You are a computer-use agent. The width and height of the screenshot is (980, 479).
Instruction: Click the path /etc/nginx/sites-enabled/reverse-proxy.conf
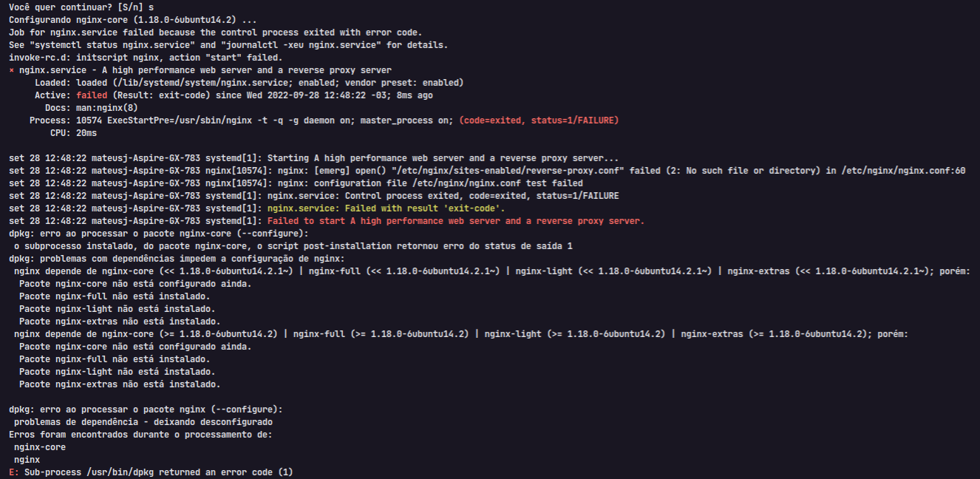[x=500, y=171]
